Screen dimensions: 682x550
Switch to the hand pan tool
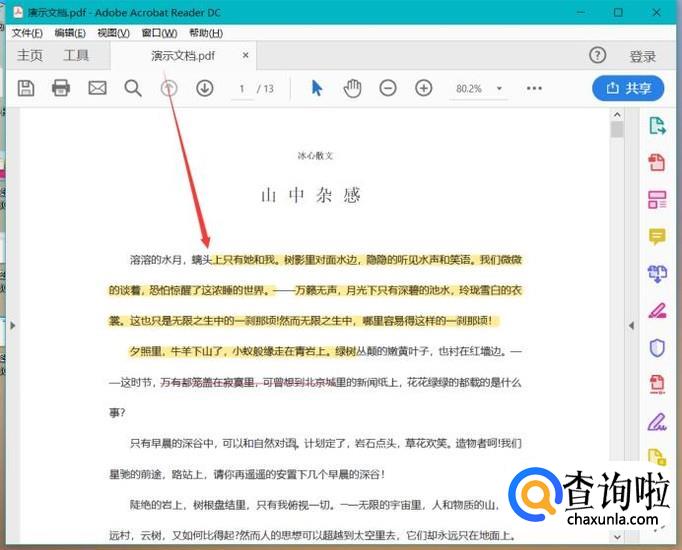pos(352,88)
